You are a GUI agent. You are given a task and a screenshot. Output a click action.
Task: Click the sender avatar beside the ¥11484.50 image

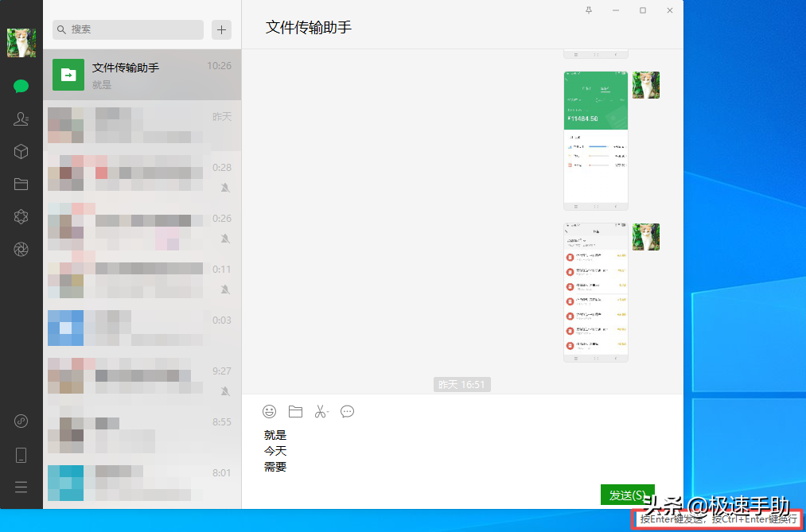[x=646, y=85]
